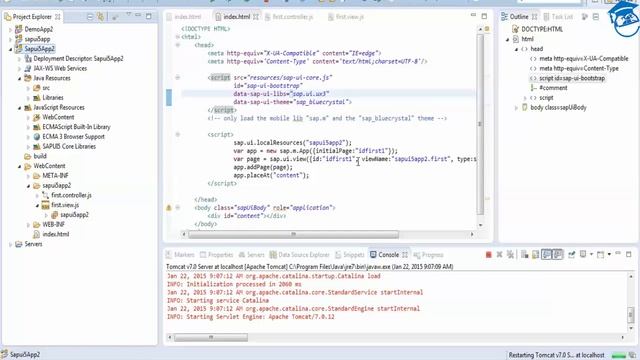The image size is (640, 360).
Task: Select meta http-equiv=Content-Type in Outline
Action: point(579,69)
